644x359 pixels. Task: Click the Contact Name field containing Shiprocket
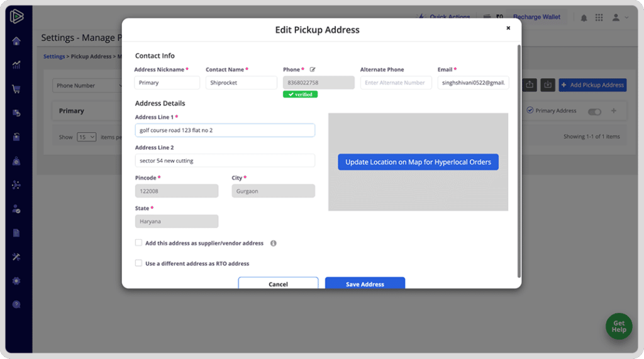[241, 82]
